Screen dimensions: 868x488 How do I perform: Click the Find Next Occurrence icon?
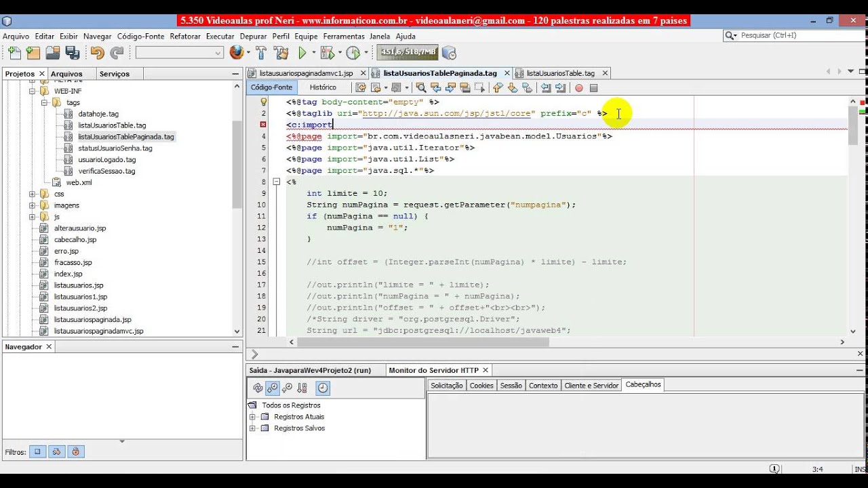click(x=450, y=87)
